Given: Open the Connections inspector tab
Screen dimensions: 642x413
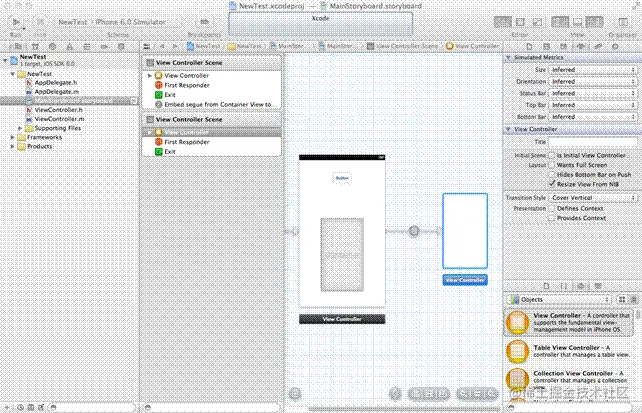Looking at the screenshot, I should click(x=615, y=46).
